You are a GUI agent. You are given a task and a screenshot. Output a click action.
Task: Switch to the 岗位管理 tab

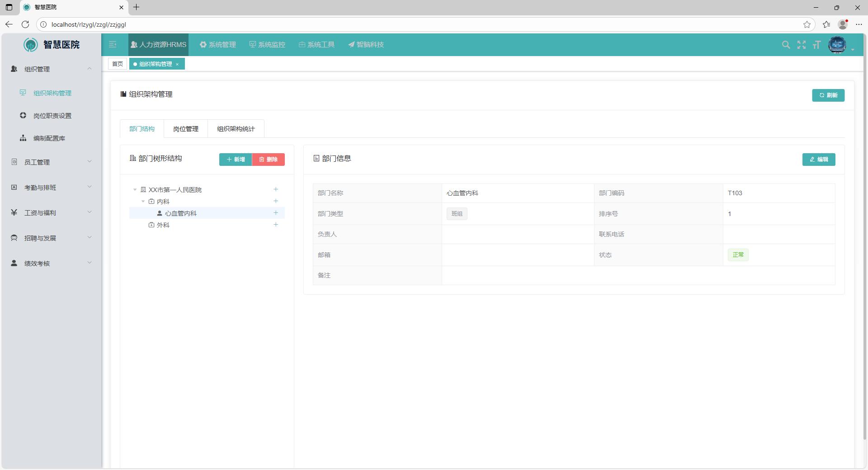[185, 129]
